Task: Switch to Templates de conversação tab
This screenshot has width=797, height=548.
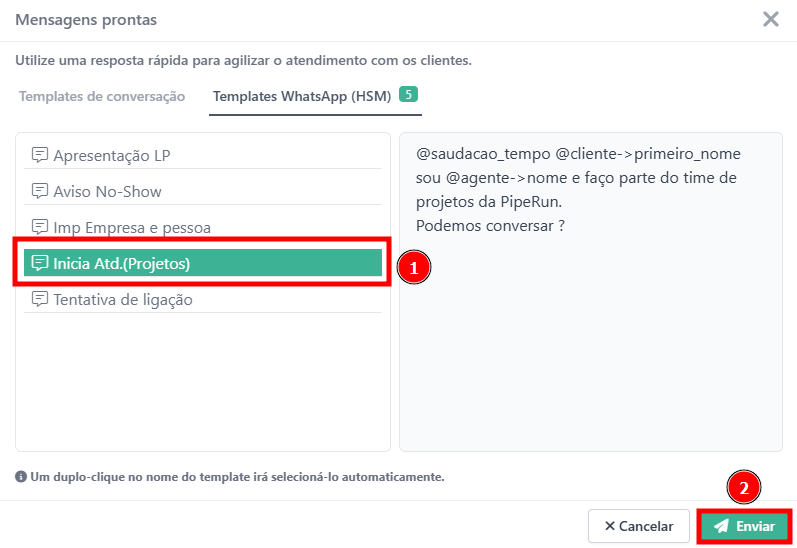Action: pyautogui.click(x=102, y=96)
